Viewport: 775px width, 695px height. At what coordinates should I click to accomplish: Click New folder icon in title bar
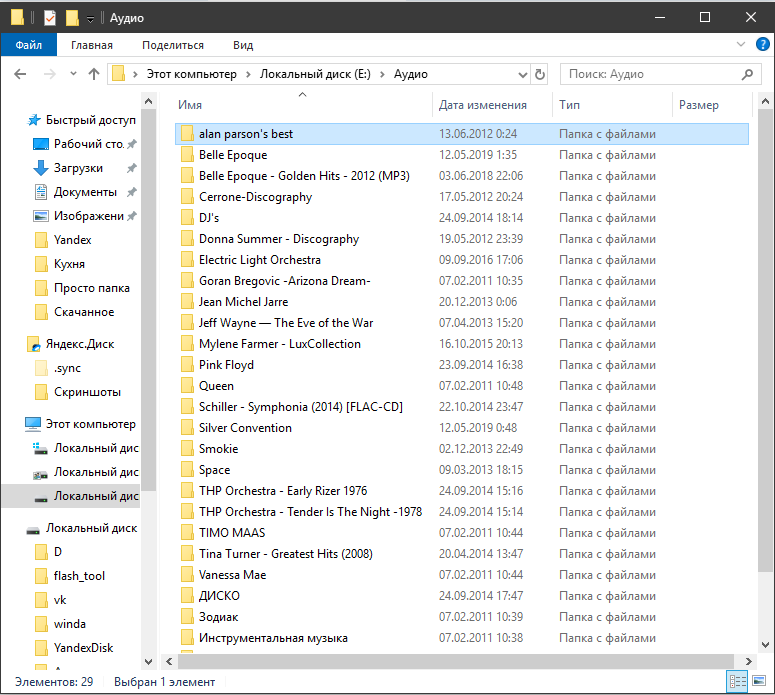tap(72, 18)
